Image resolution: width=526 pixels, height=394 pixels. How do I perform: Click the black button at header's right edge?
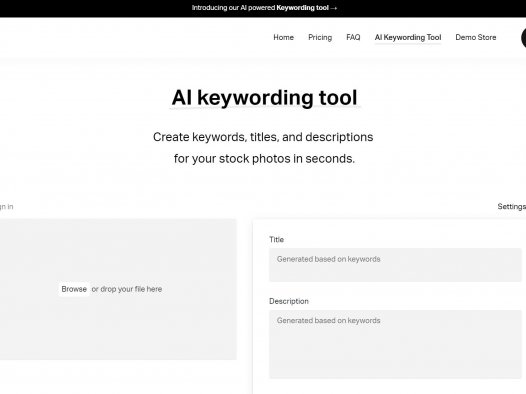[x=523, y=38]
